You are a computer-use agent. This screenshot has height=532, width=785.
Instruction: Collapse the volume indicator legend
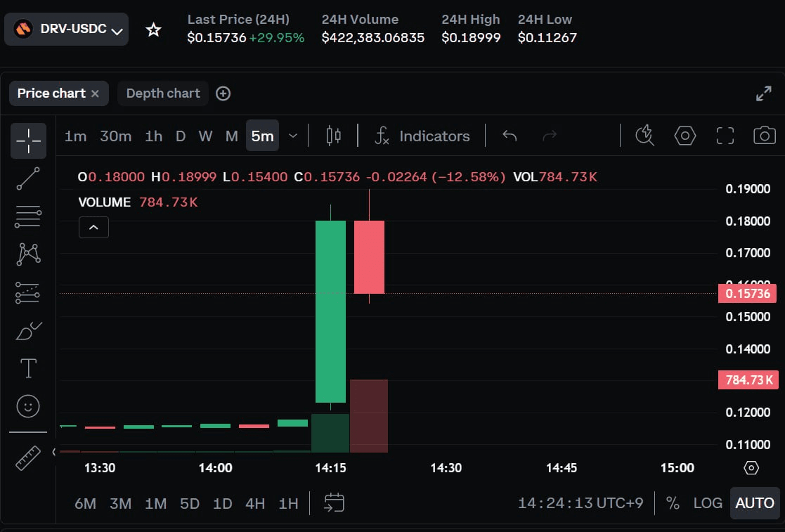tap(93, 227)
